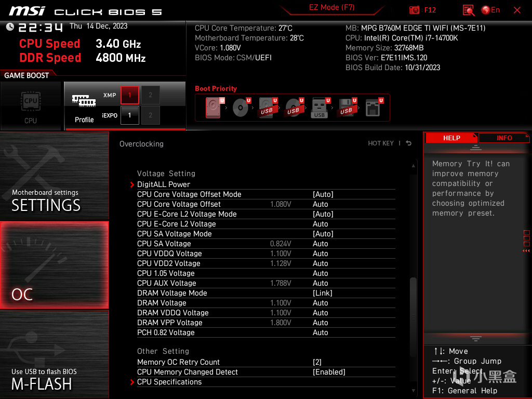The height and width of the screenshot is (399, 532).
Task: Select the USB hard disk boot device
Action: (x=268, y=108)
